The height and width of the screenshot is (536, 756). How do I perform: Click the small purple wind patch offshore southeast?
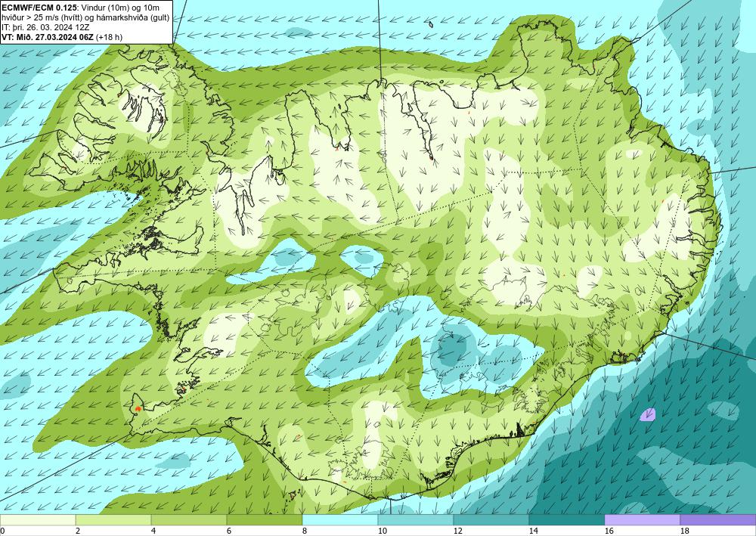(x=648, y=414)
